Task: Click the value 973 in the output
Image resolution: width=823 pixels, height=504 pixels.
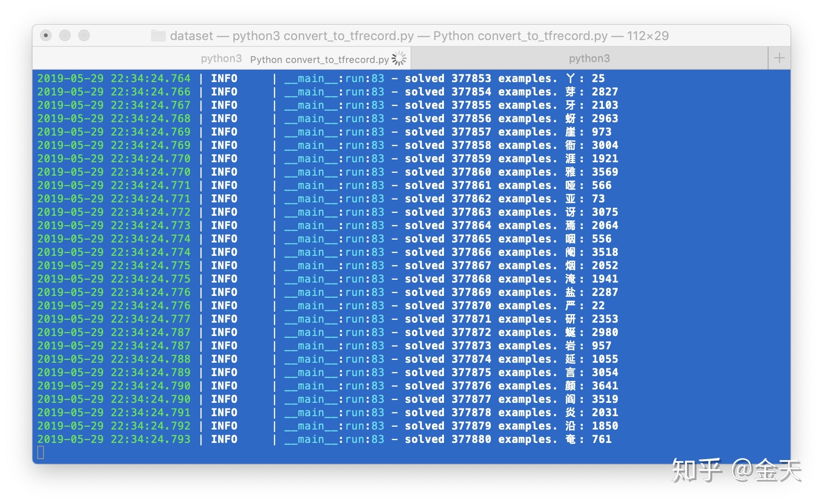Action: pyautogui.click(x=601, y=132)
